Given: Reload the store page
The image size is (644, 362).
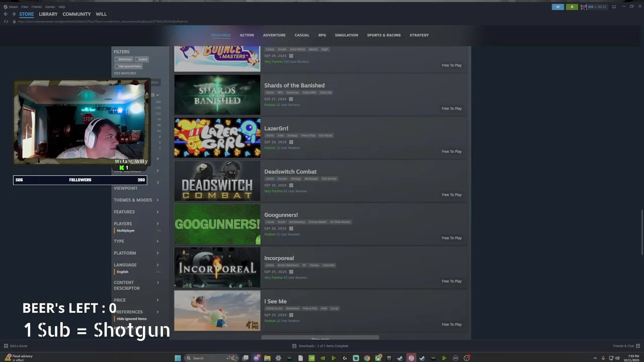Looking at the screenshot, I should coord(6,22).
